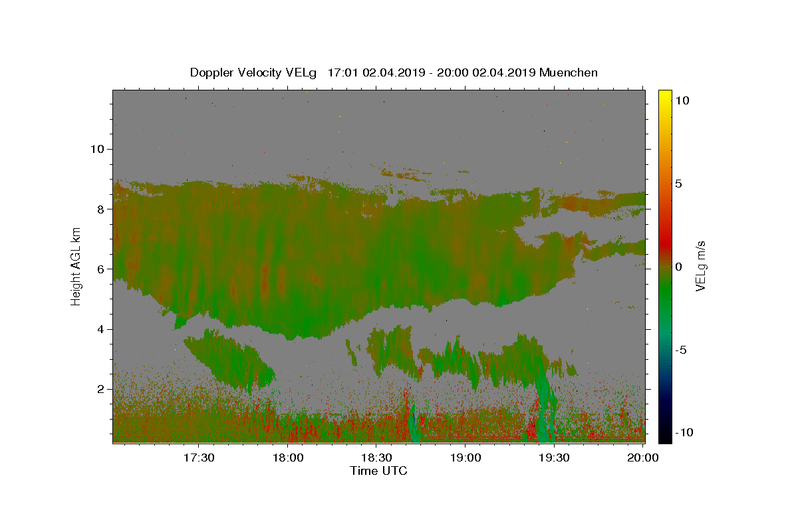The width and height of the screenshot is (798, 532).
Task: Click the 20:00 time tick label
Action: pyautogui.click(x=644, y=458)
